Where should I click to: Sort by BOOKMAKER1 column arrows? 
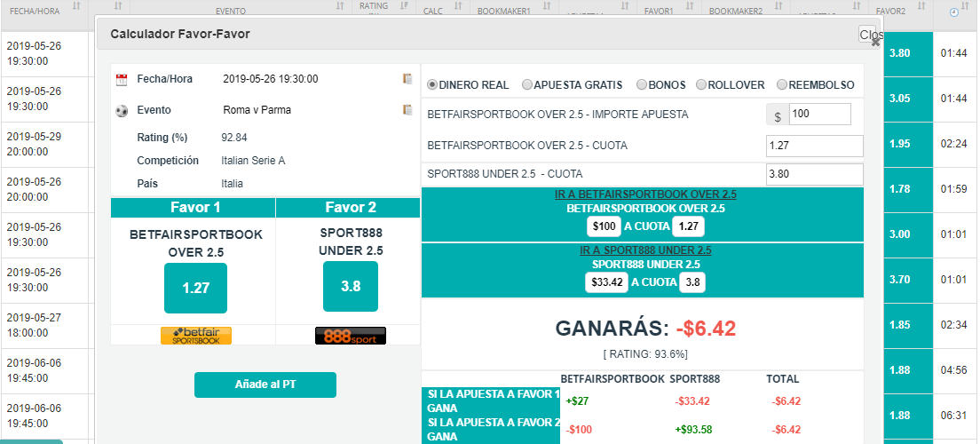point(547,6)
